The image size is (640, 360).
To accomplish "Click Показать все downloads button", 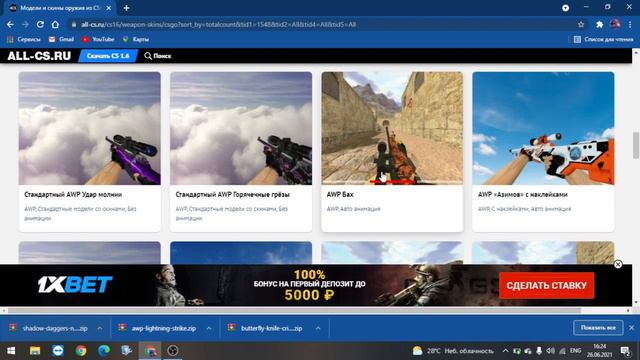I will click(598, 328).
